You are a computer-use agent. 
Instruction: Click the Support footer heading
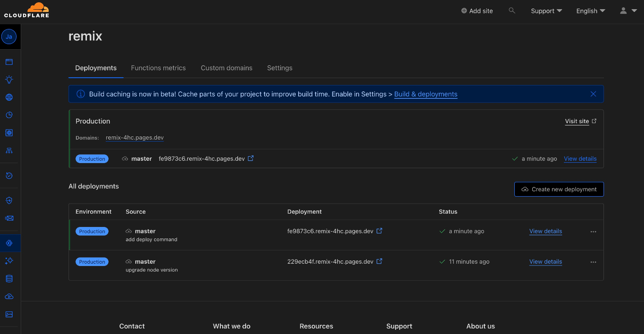tap(399, 326)
